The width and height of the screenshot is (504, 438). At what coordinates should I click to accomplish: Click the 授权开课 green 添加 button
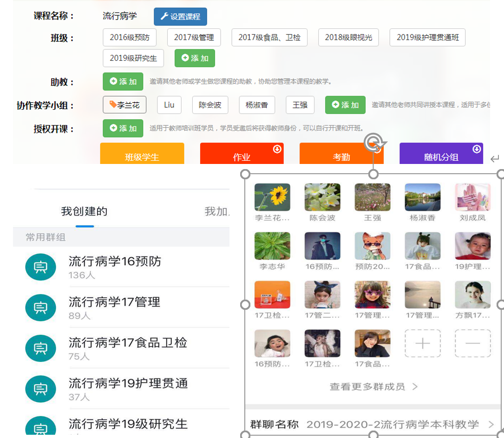pyautogui.click(x=123, y=128)
